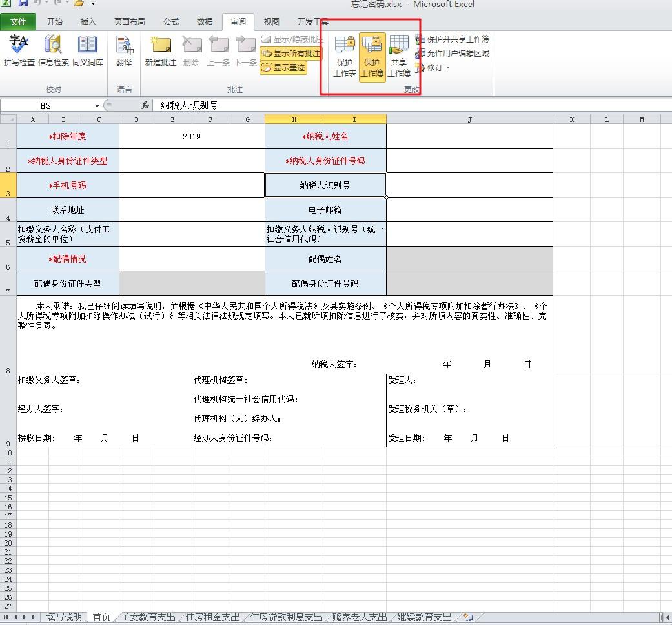Click 保护并共享工作簿
This screenshot has height=625, width=672.
click(x=453, y=39)
